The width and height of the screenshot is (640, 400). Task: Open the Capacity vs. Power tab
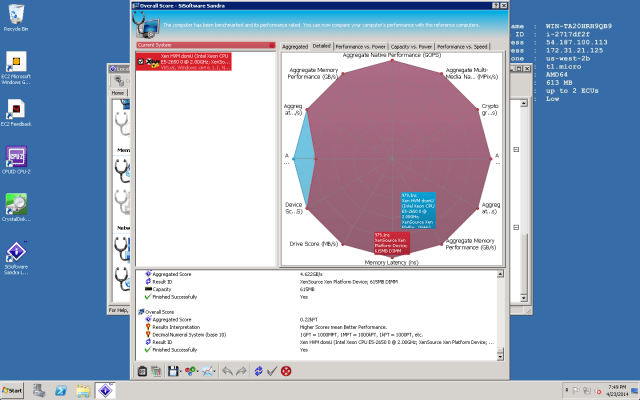click(411, 47)
